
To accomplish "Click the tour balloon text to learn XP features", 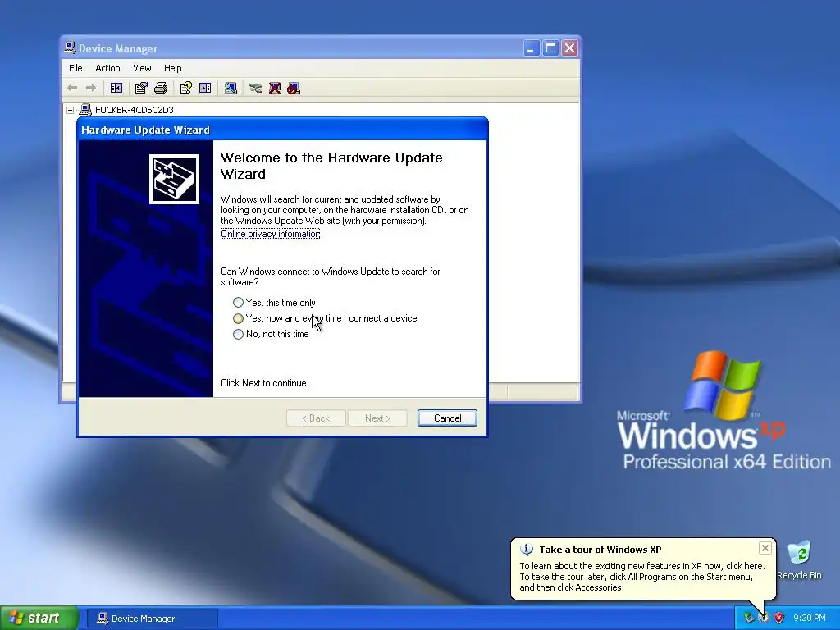I will 641,577.
